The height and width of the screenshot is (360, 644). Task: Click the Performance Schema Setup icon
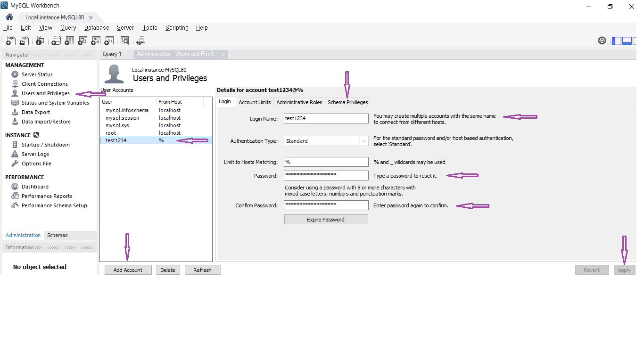pos(15,205)
